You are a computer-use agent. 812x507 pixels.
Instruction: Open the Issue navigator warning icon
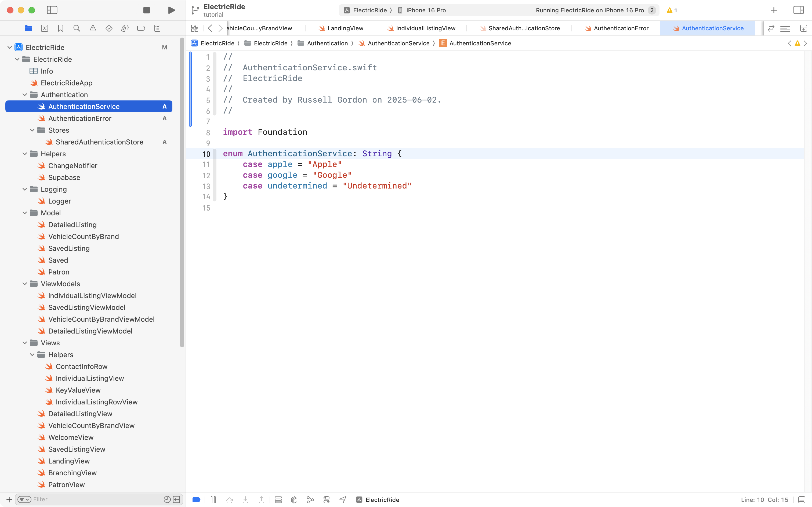point(93,28)
